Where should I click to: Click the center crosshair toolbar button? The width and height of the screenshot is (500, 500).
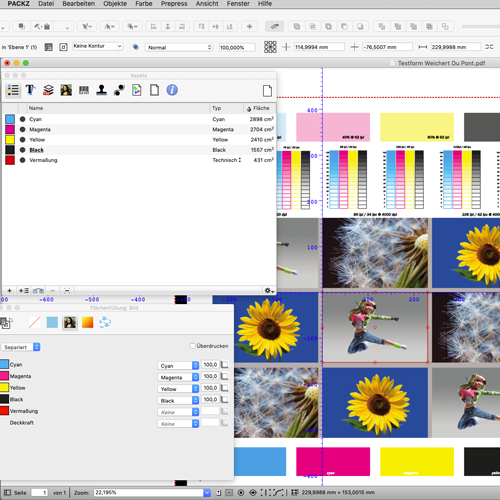[x=249, y=26]
